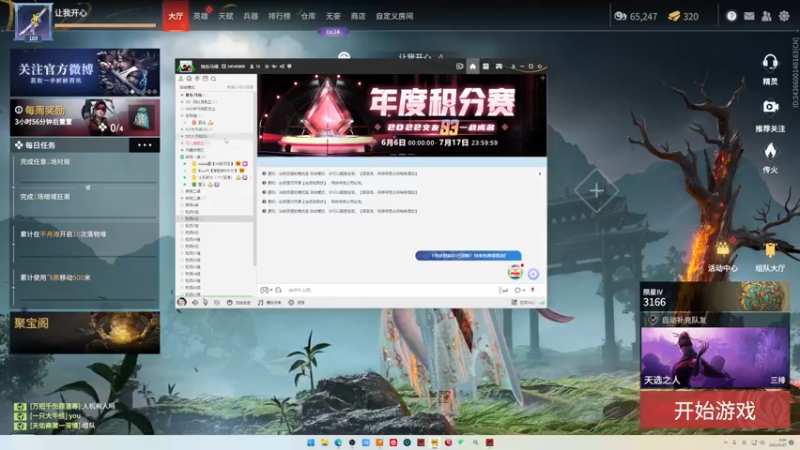Click the music note icon in chat footer
Viewport: 800px width, 450px height.
pos(261,303)
